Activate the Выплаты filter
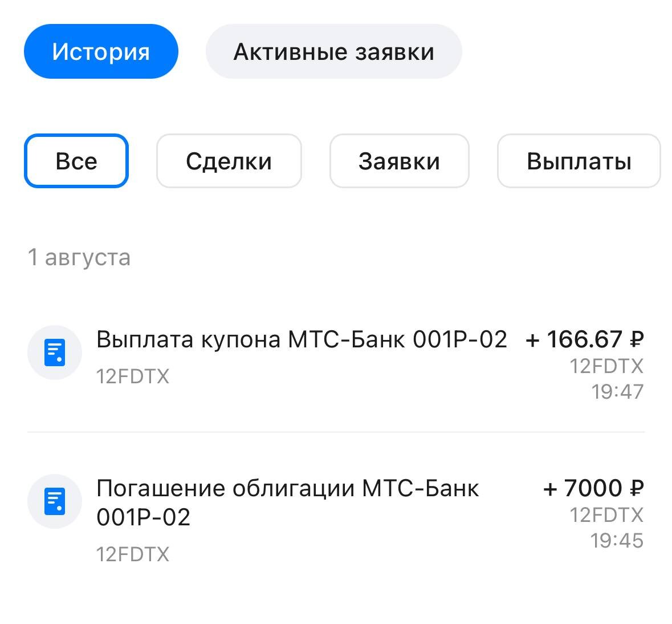672x624 pixels. [579, 160]
